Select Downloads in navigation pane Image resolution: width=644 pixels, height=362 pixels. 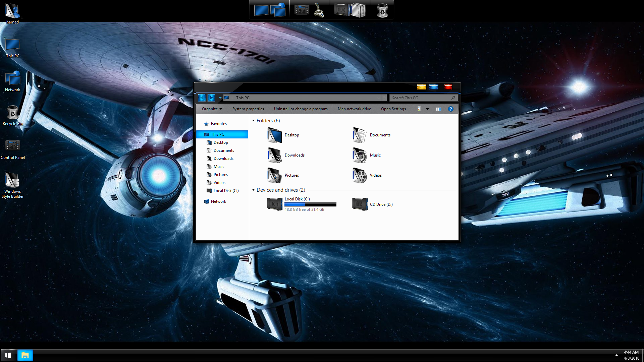click(223, 159)
